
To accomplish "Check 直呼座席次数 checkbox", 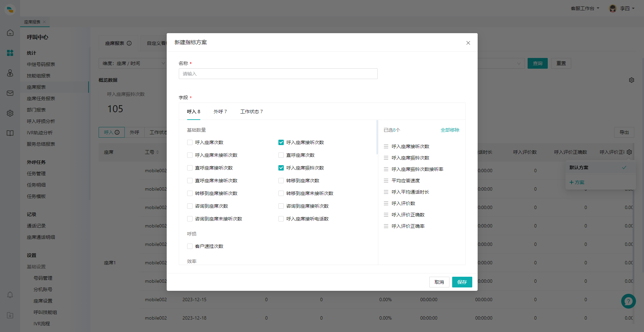I will (281, 155).
